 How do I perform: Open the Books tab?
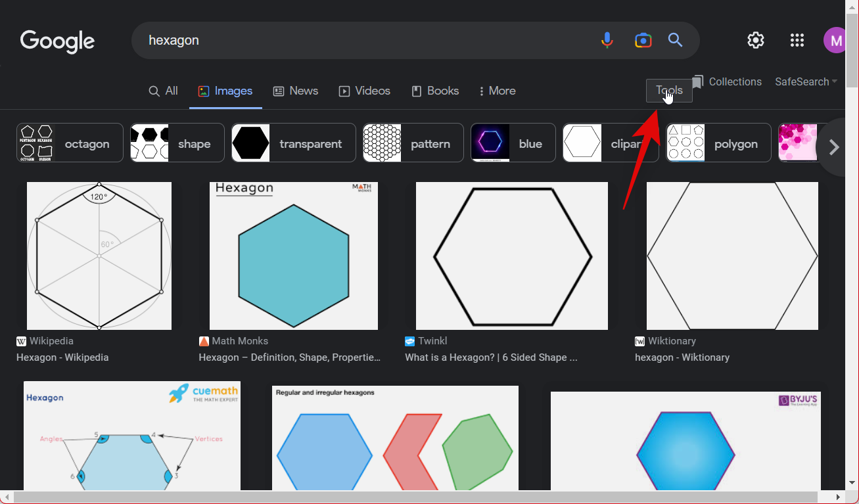[435, 91]
